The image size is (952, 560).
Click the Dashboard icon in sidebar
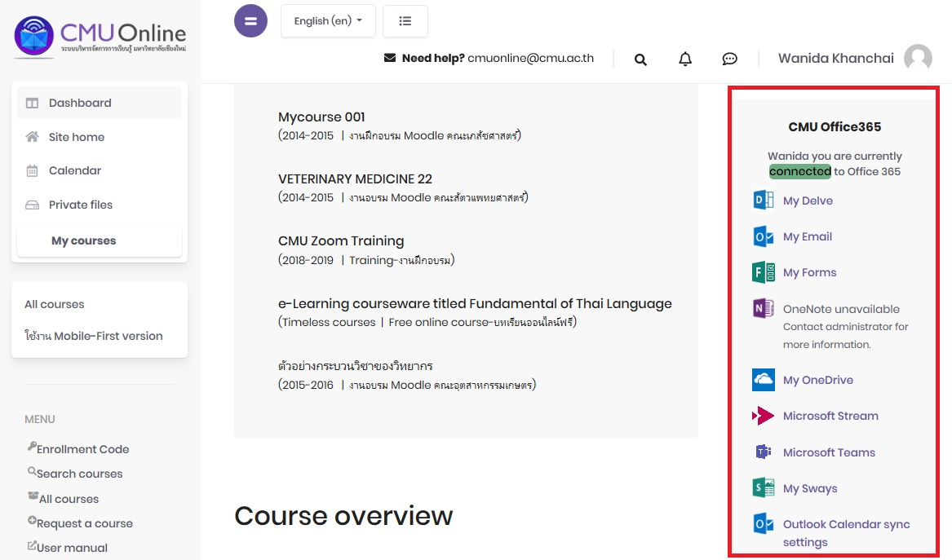32,104
